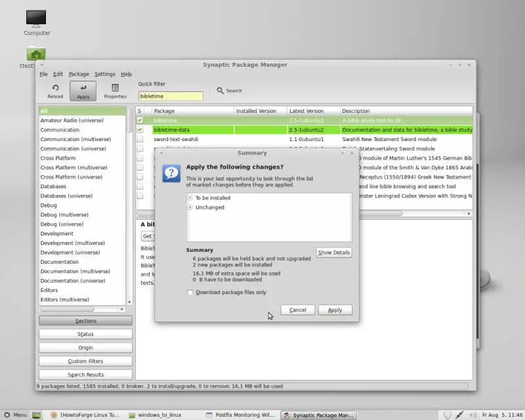Enable 'Download package files only' checkbox

[x=190, y=293]
